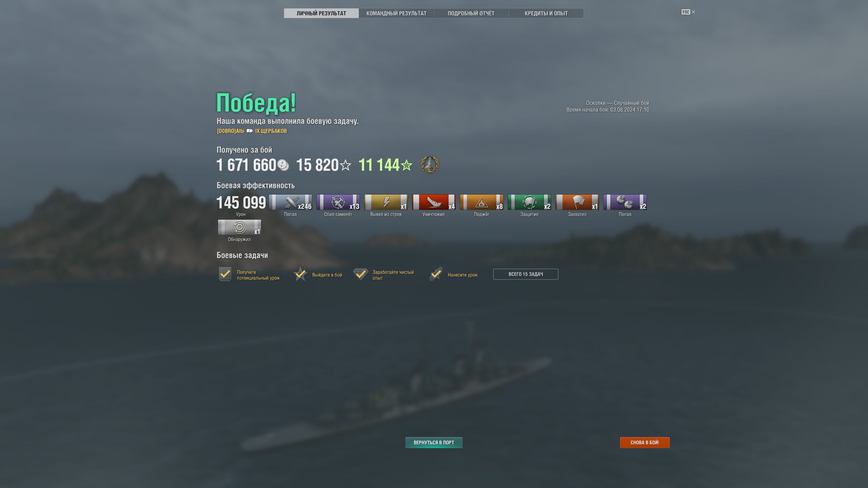
Task: Select the incapacitation ribbon with lightning bolt
Action: pyautogui.click(x=386, y=202)
